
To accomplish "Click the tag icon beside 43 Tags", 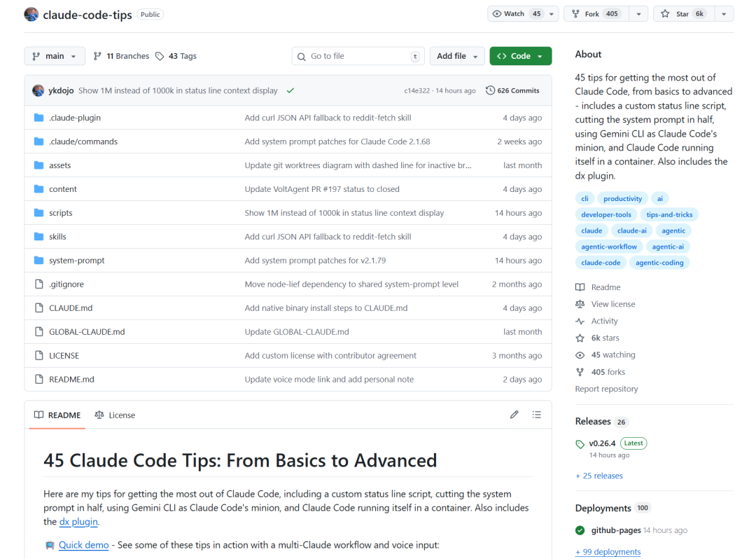I will click(x=160, y=57).
